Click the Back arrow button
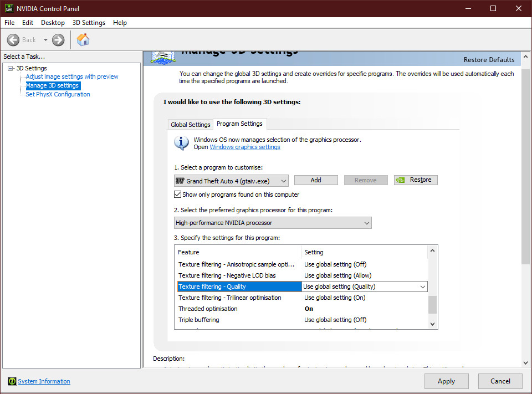532x394 pixels. [x=13, y=40]
